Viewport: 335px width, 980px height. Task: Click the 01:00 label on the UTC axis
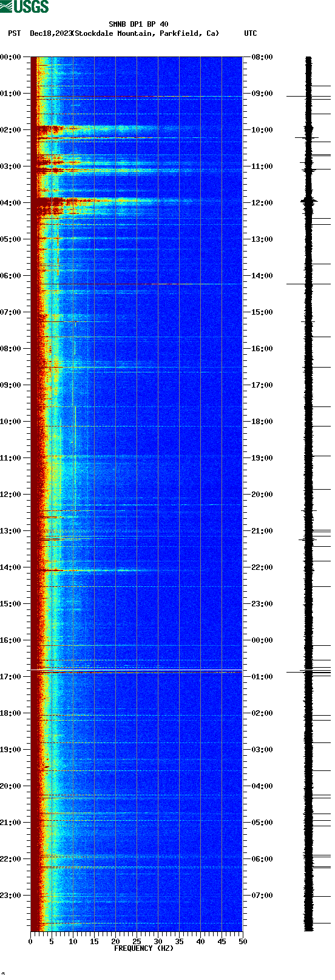pyautogui.click(x=262, y=677)
